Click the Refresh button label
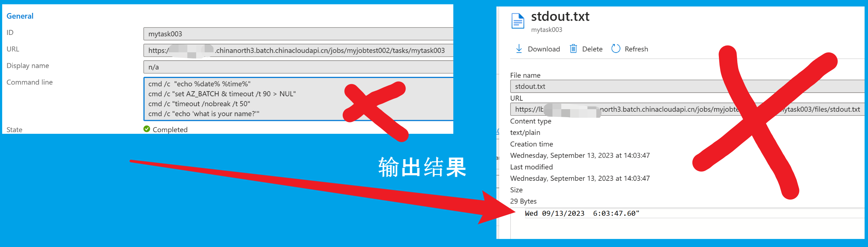This screenshot has width=868, height=247. point(636,49)
